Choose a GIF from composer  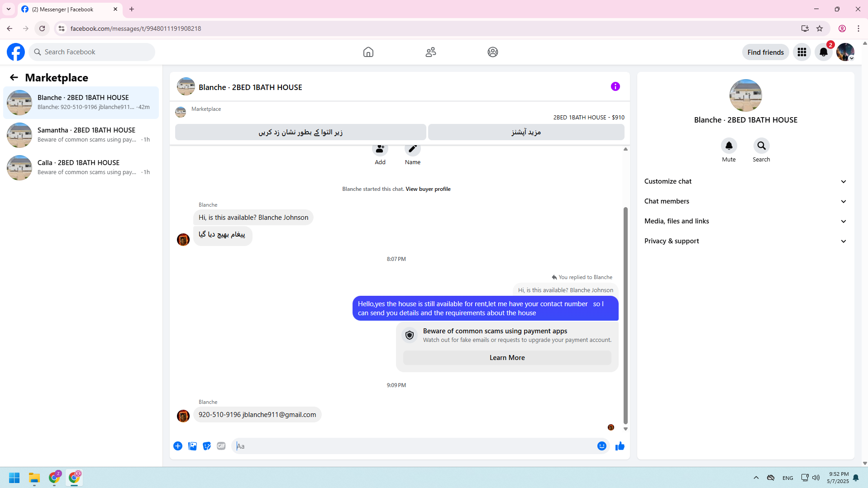point(221,446)
